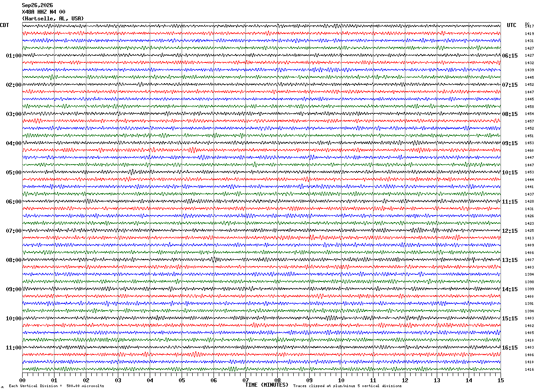The image size is (536, 392).
Task: Click the '(Hartselle, AL, USA)' location text
Action: coord(53,19)
